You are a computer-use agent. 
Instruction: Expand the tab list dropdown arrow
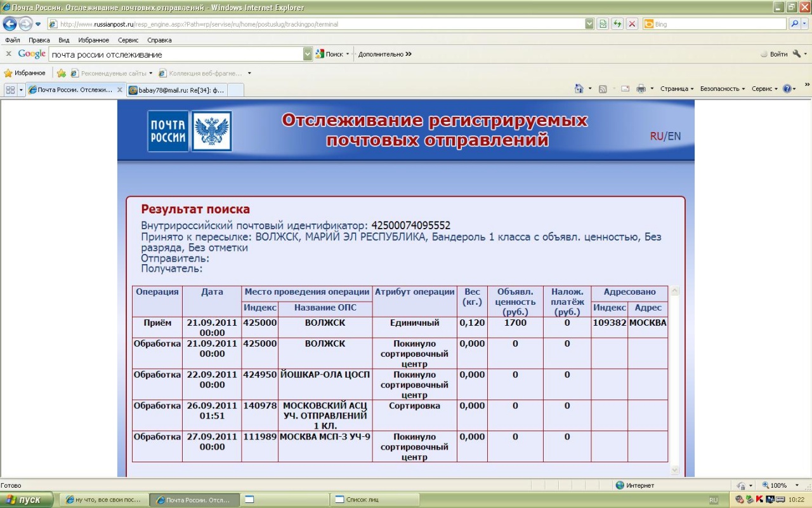pyautogui.click(x=21, y=90)
